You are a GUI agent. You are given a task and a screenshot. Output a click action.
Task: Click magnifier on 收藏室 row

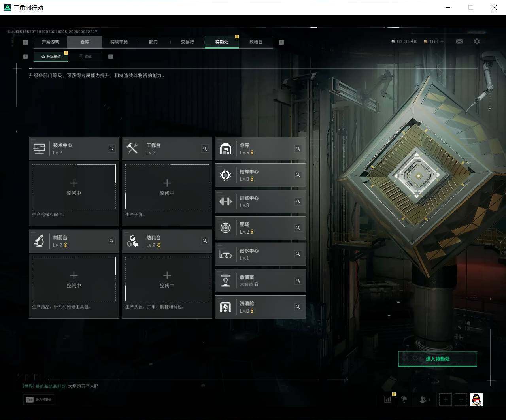coord(298,281)
